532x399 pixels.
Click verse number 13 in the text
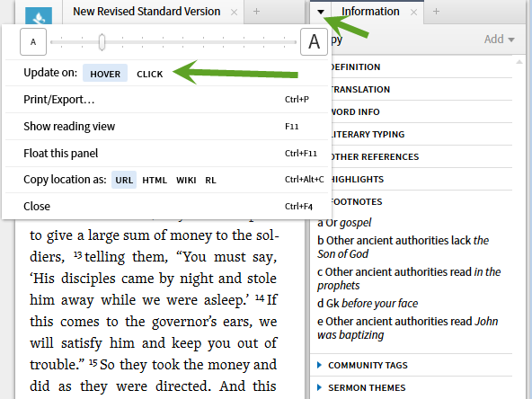pyautogui.click(x=77, y=254)
